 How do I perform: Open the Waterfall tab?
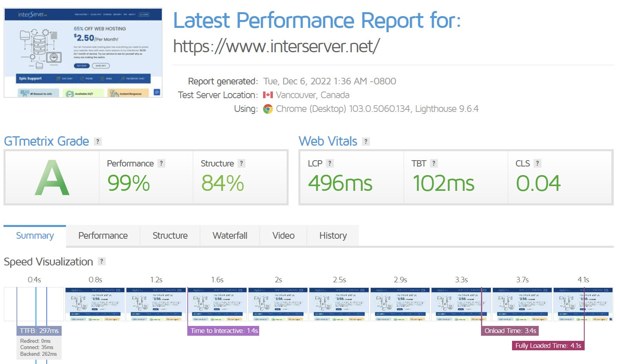tap(230, 236)
